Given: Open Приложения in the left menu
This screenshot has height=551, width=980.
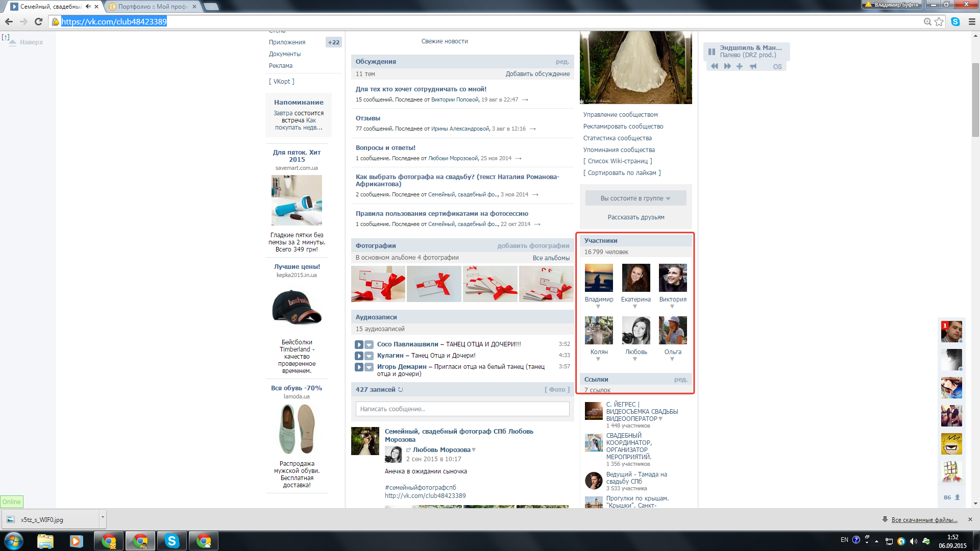Looking at the screenshot, I should pyautogui.click(x=287, y=42).
